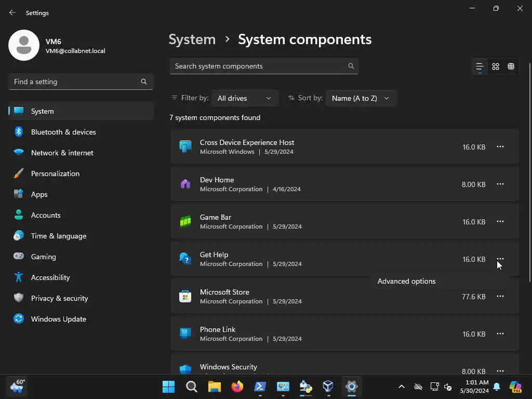Open Personalization settings
The height and width of the screenshot is (399, 532).
81,174
